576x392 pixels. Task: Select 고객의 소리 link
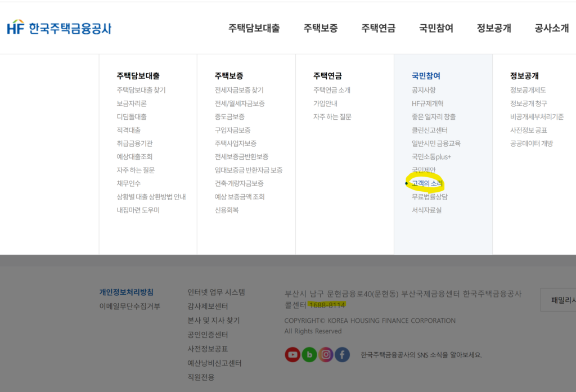(x=427, y=183)
